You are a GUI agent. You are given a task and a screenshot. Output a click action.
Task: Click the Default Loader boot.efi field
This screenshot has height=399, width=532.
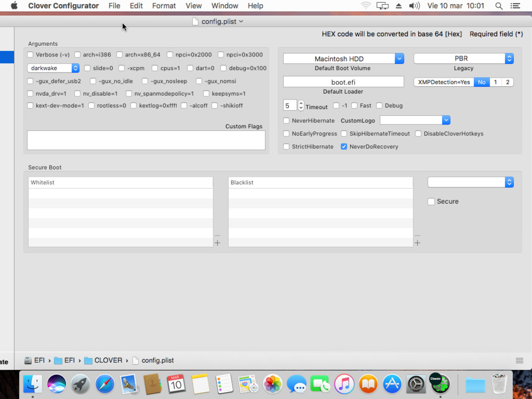pos(343,82)
